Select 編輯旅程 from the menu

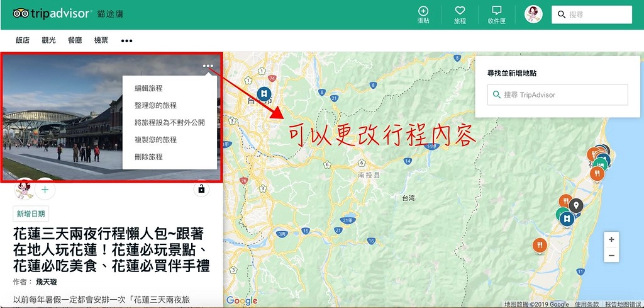point(148,88)
